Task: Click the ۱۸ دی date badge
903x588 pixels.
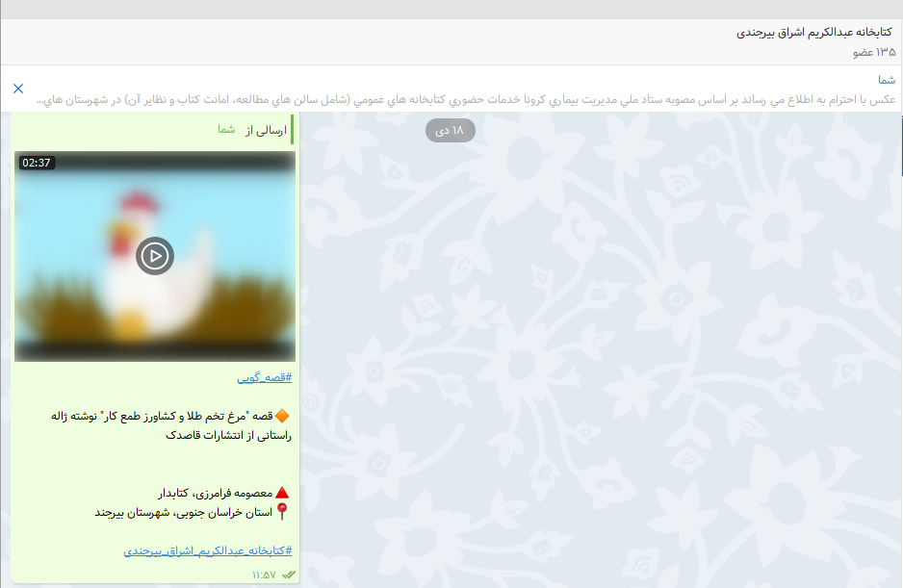Action: (451, 130)
